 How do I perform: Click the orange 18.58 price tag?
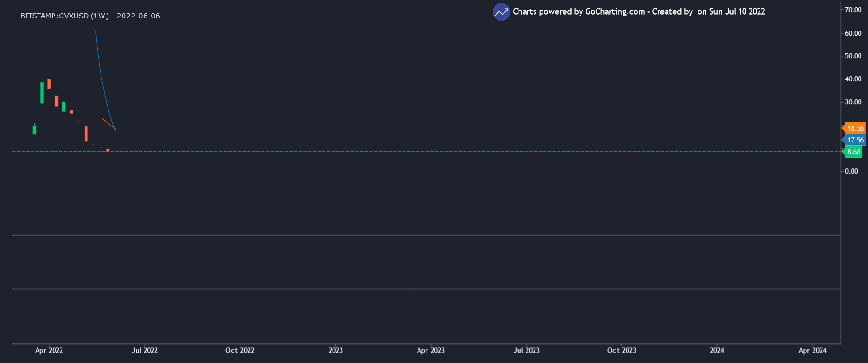854,128
